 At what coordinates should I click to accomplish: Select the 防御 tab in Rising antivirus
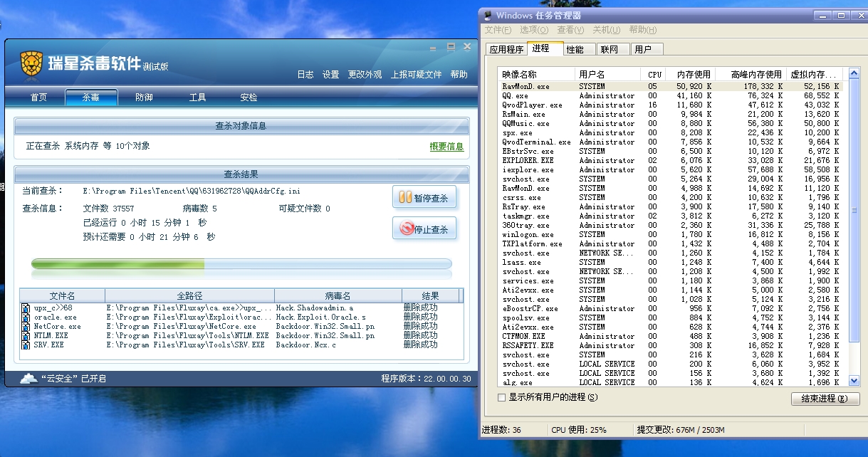pos(144,98)
